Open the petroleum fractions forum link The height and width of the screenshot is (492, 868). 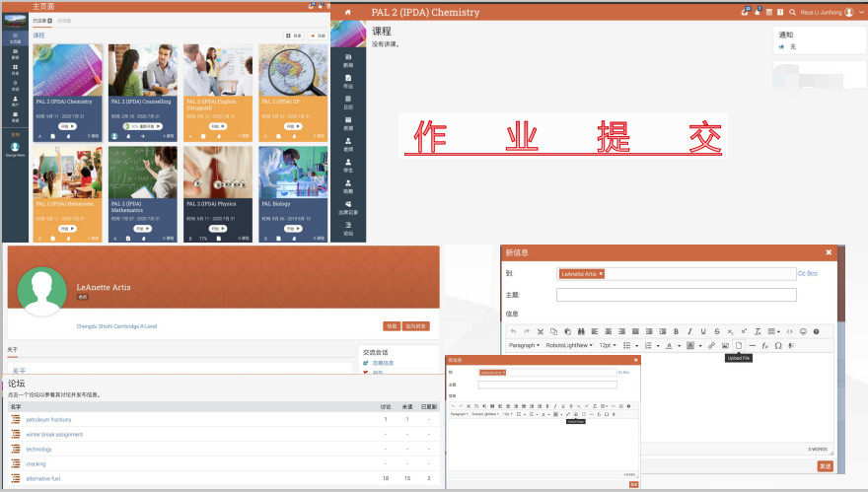48,419
